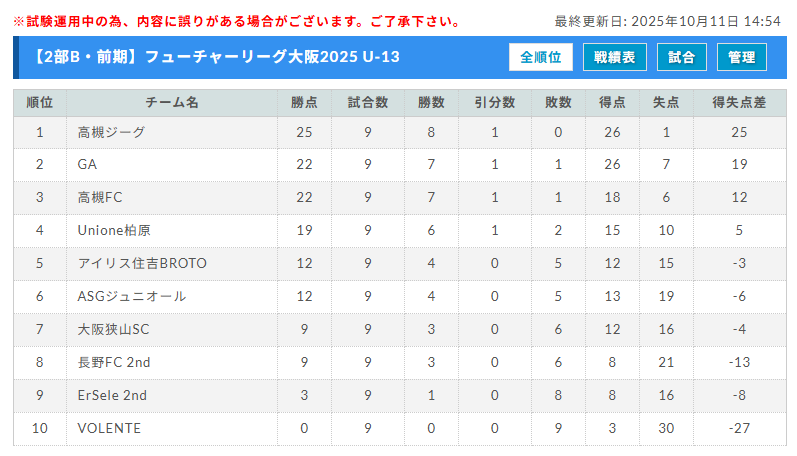Click the 勝点 column header
The image size is (797, 456).
[305, 103]
